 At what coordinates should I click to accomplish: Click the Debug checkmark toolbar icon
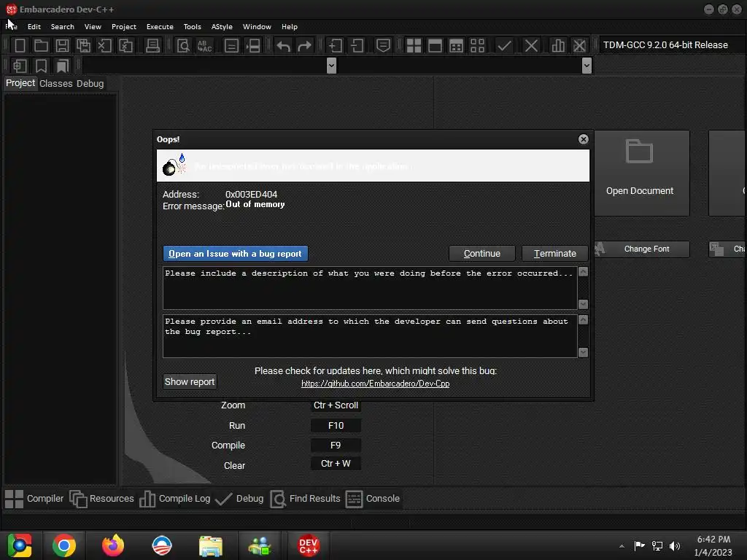[504, 46]
